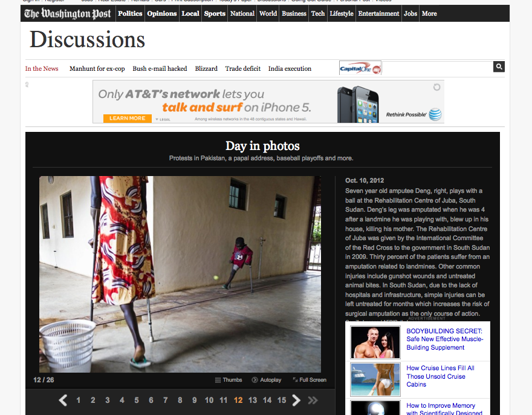Click the next page right arrow
The image size is (532, 415).
tap(296, 400)
